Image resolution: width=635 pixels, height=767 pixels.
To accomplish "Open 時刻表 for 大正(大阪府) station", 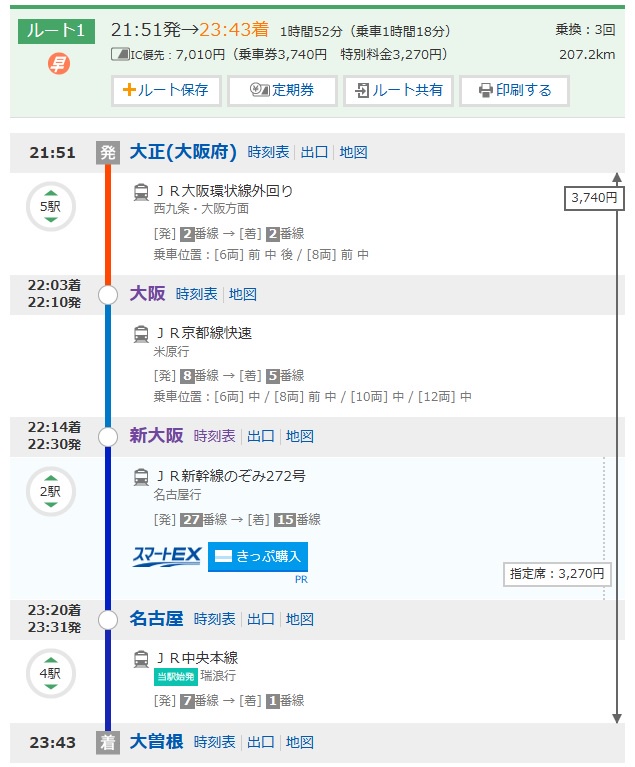I will 268,152.
